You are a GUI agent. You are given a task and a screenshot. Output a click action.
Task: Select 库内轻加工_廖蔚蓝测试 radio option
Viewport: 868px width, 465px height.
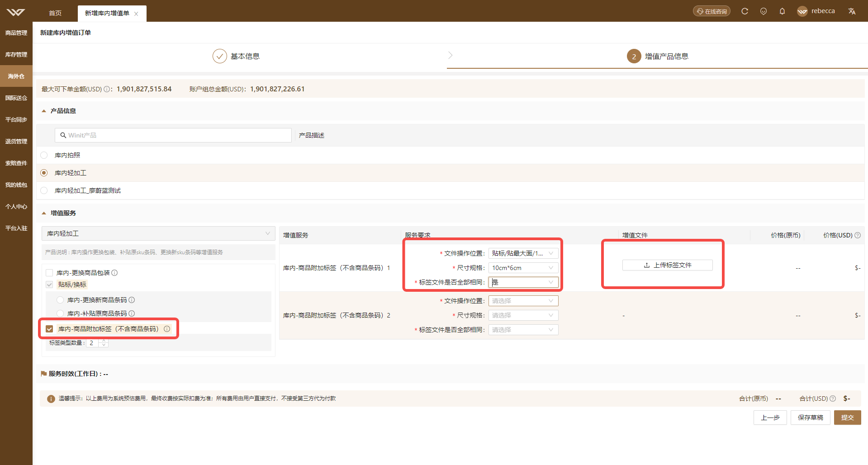44,190
